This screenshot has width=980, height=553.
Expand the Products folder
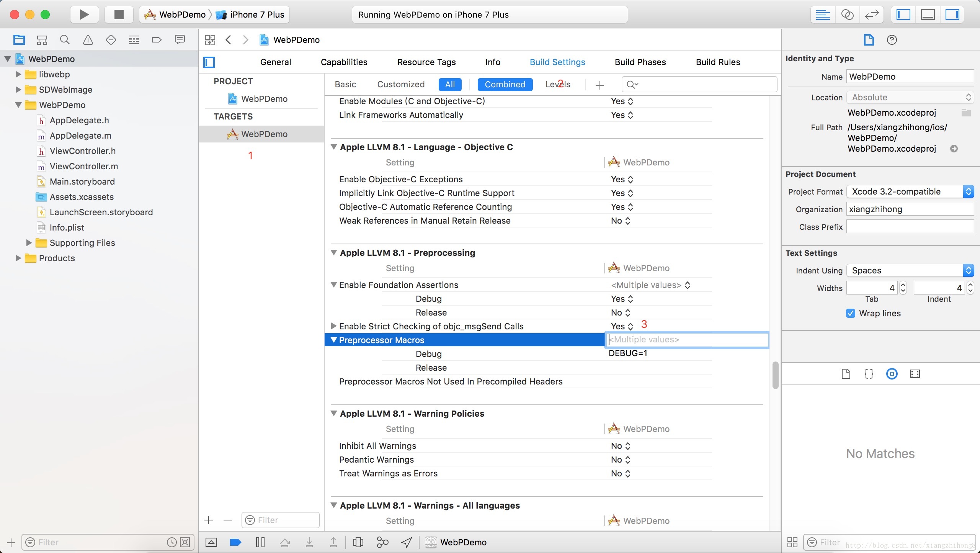point(18,258)
